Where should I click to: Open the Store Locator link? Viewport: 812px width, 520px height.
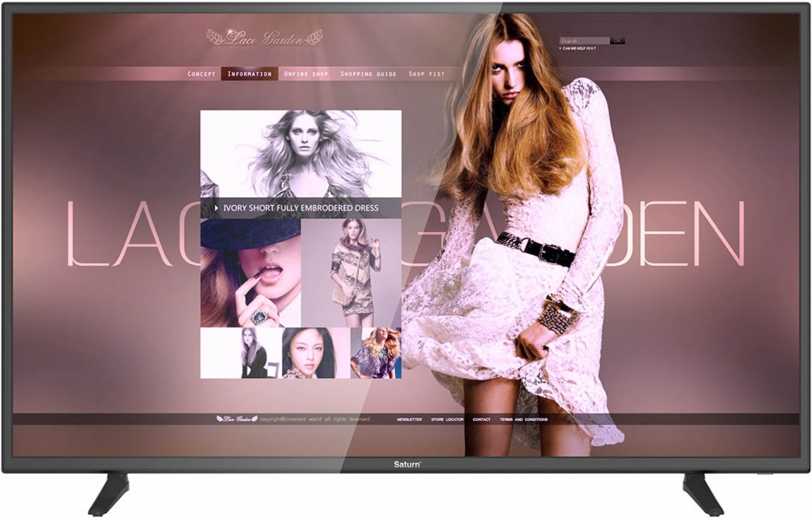pos(447,419)
